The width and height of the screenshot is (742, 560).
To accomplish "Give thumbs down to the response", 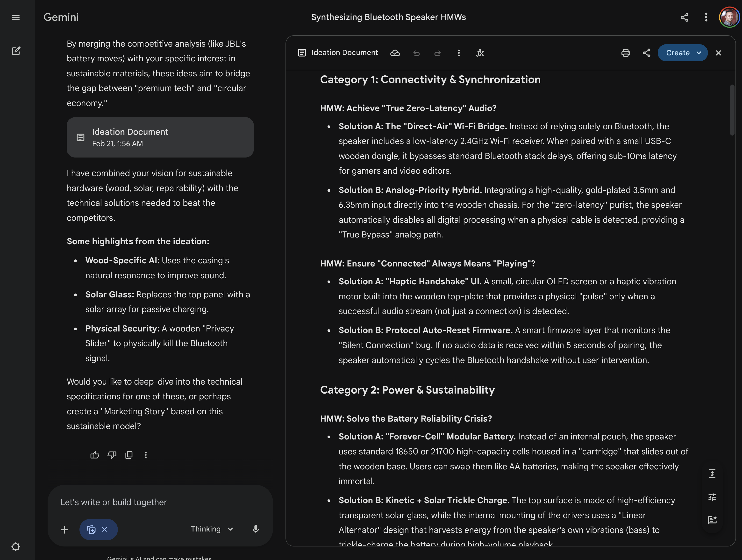I will click(112, 455).
